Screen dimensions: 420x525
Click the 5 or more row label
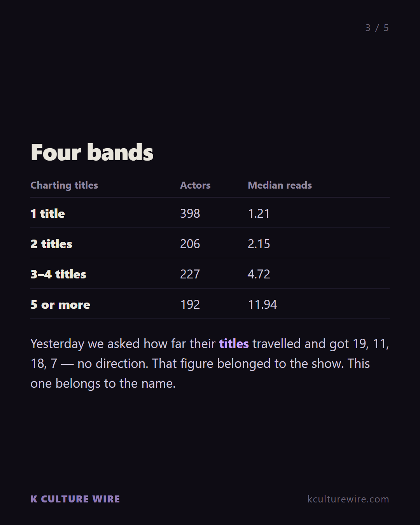[60, 304]
